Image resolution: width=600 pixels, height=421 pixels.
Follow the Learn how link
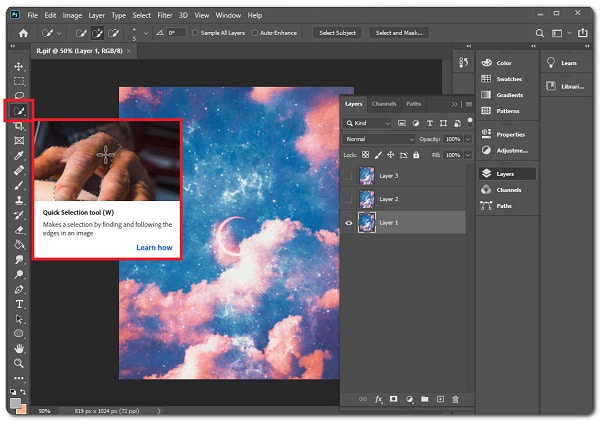click(x=154, y=247)
